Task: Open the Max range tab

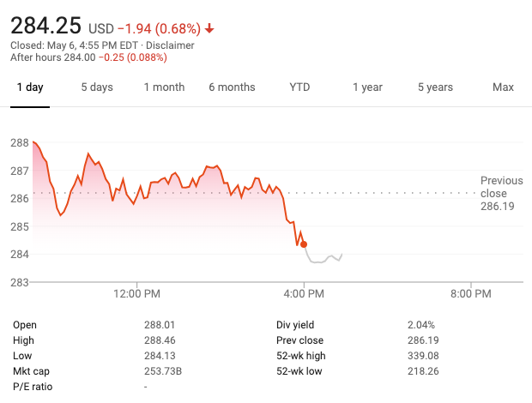Action: tap(503, 87)
